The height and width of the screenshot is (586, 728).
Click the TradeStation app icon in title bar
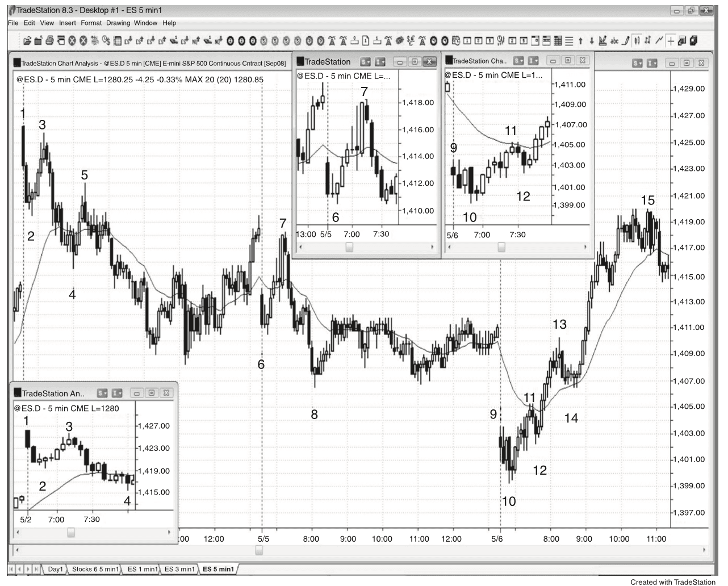tap(12, 10)
